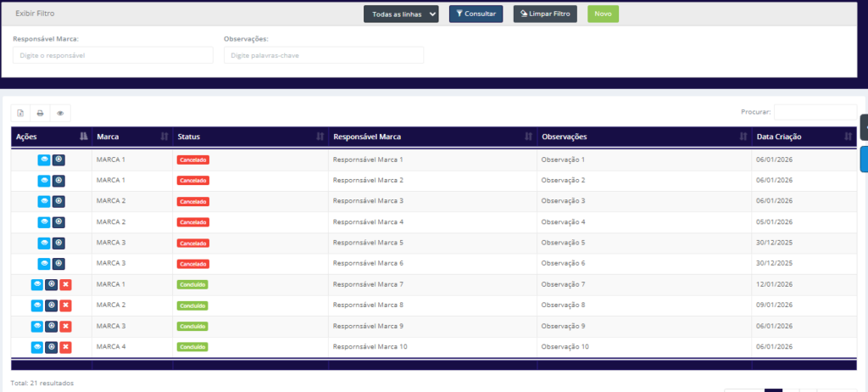Screen dimensions: 868x392
Task: Delete the Observação 7 row with red X
Action: coord(65,284)
